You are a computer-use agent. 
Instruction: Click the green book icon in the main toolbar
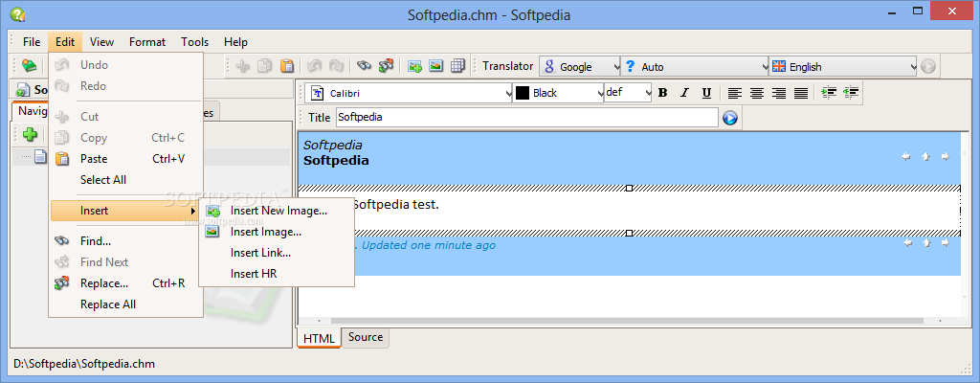click(29, 65)
